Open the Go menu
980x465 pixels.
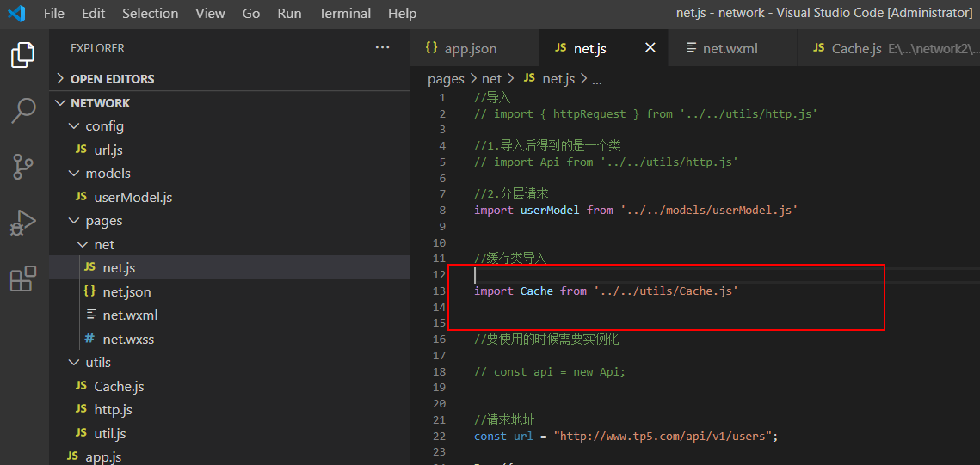pos(251,13)
